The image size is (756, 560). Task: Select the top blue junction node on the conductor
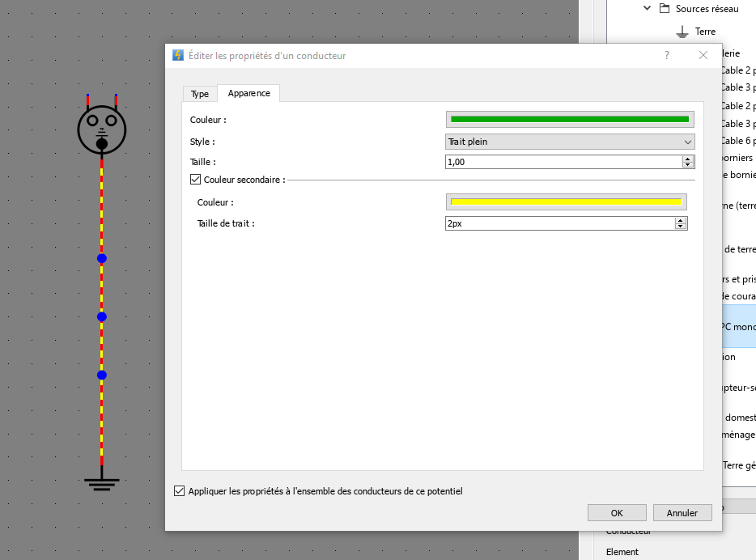coord(102,258)
